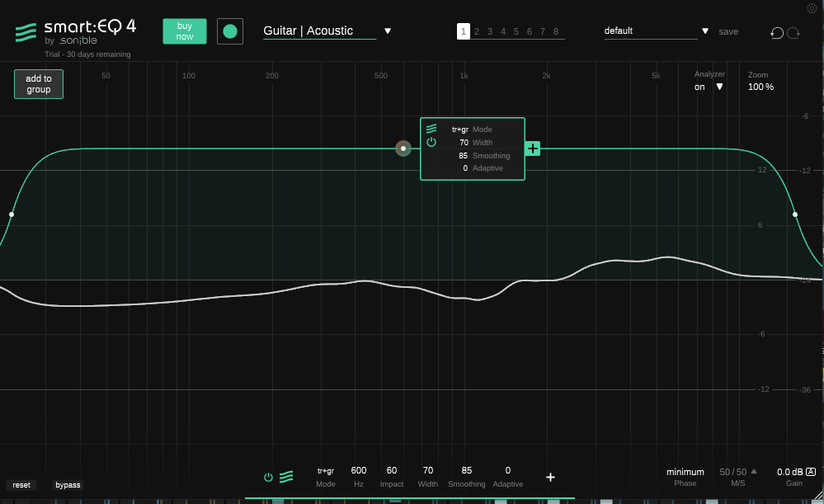Click the buy now button
The height and width of the screenshot is (504, 824).
(x=185, y=31)
